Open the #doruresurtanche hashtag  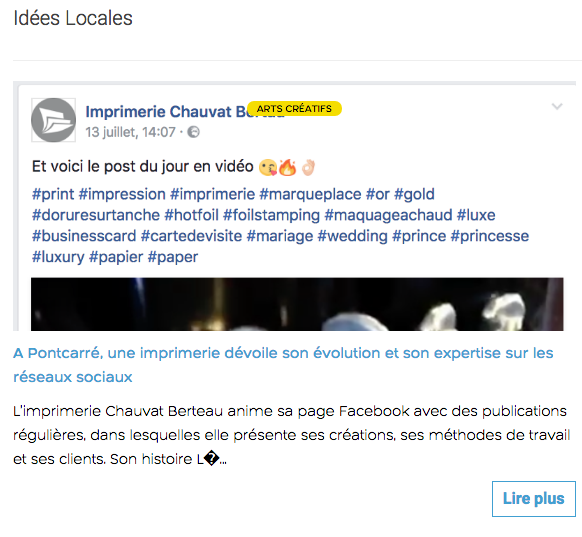tap(96, 215)
